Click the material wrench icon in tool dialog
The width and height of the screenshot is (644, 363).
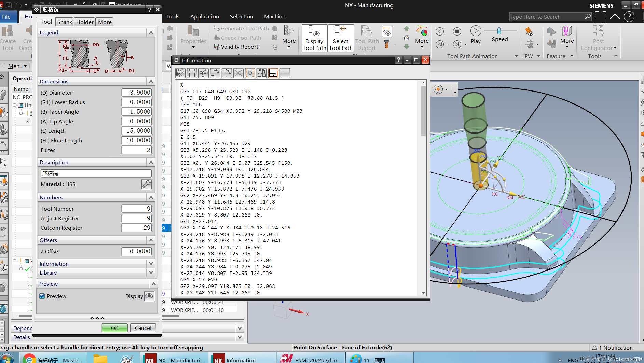pyautogui.click(x=146, y=184)
